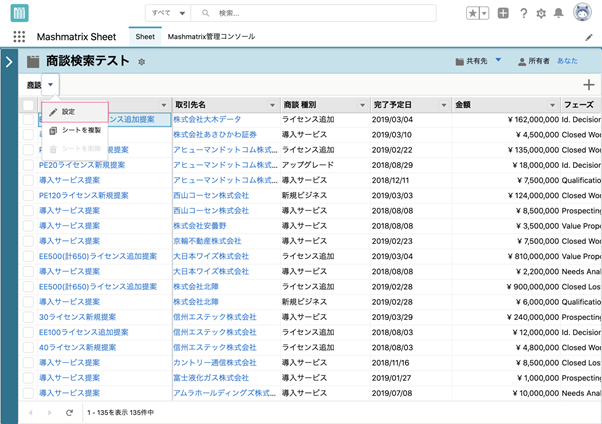Click the book folder icon beside 商談検索テスト
Screen dimensions: 602x424
(x=33, y=61)
